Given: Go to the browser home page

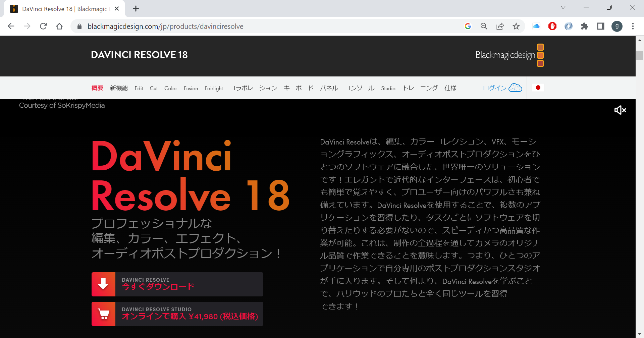Looking at the screenshot, I should coord(59,26).
